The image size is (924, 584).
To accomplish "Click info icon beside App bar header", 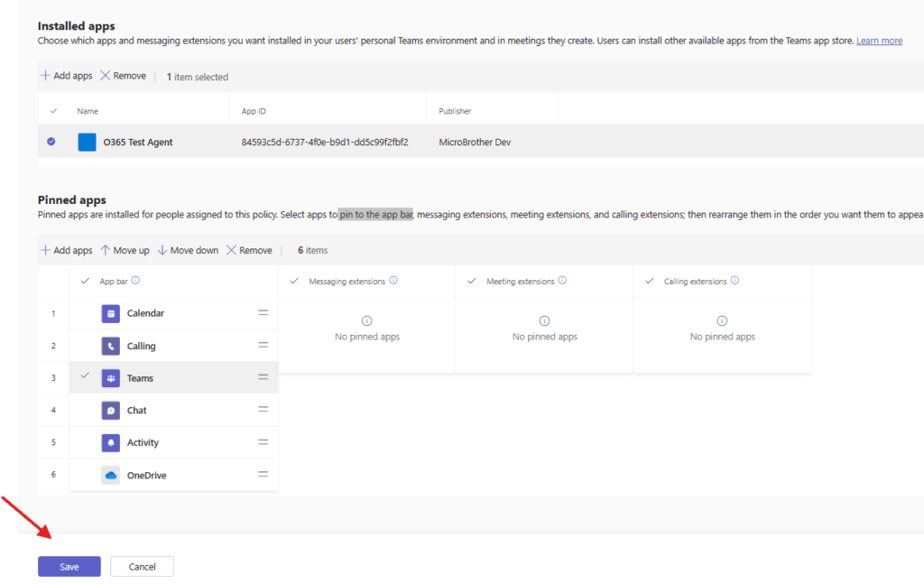I will tap(135, 281).
